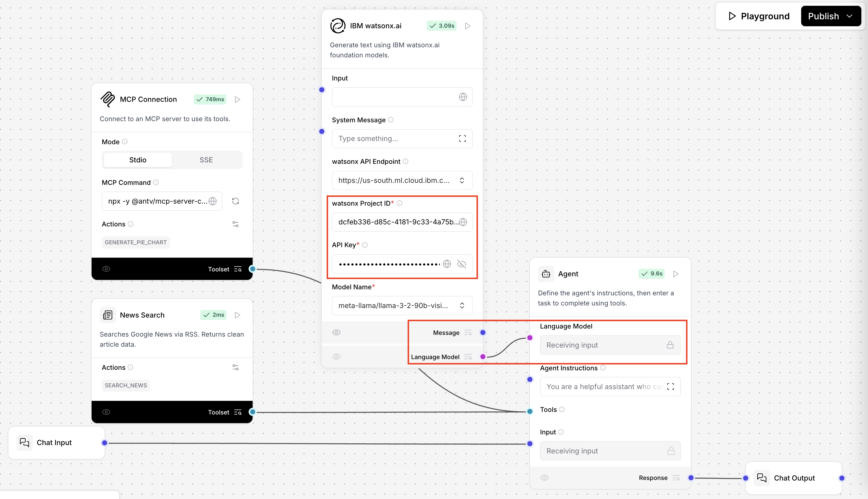Toggle watsonx Language Model output visibility

pos(336,357)
